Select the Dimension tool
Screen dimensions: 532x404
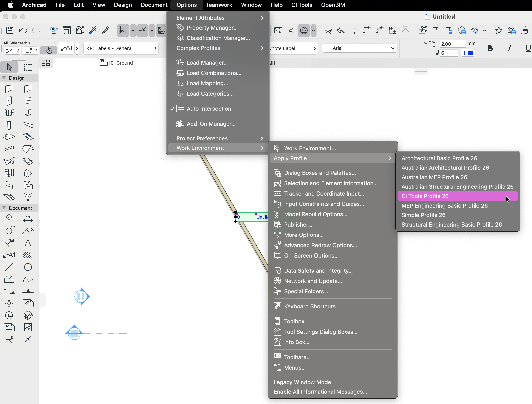tap(28, 219)
